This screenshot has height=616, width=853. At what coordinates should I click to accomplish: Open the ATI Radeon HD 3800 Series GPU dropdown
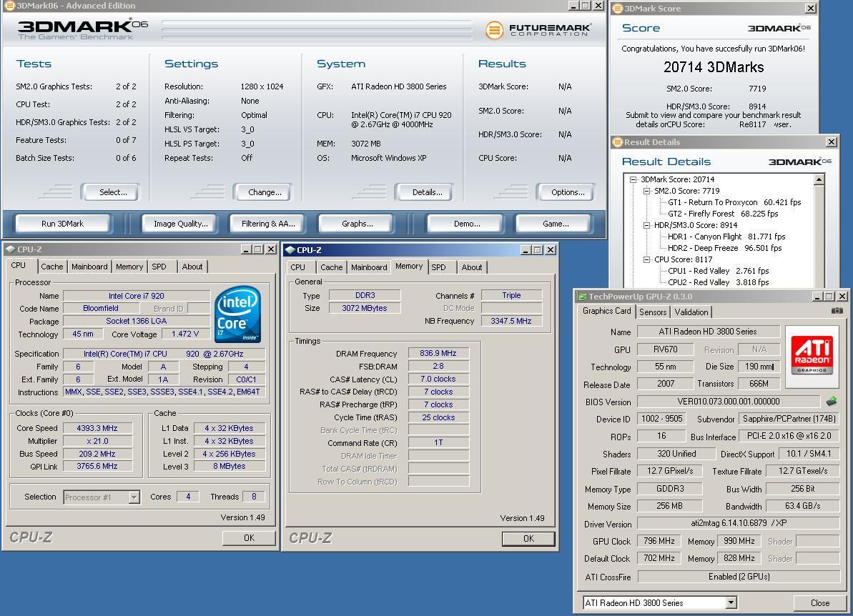pos(731,602)
